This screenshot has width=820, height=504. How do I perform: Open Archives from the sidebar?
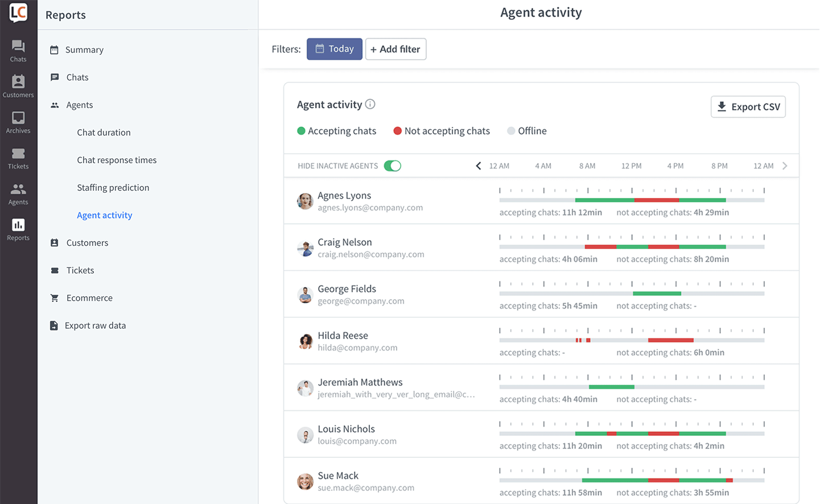coord(18,121)
